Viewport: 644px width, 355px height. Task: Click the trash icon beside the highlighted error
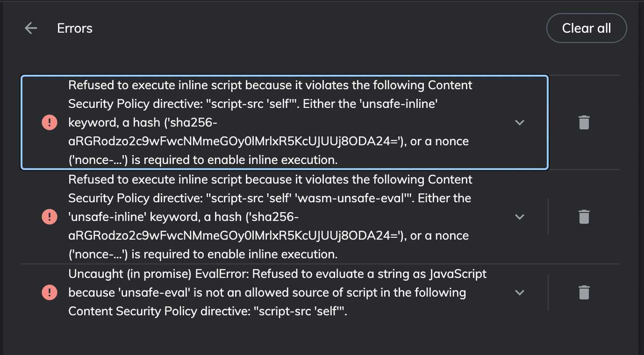click(583, 122)
